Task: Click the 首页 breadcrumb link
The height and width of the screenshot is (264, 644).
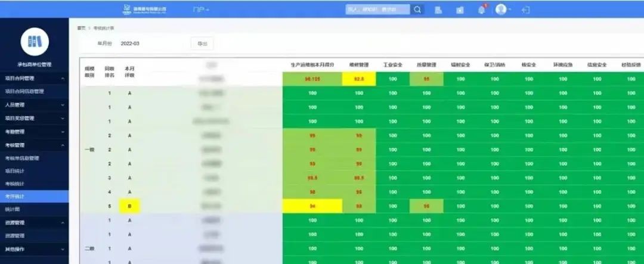Action: click(81, 28)
